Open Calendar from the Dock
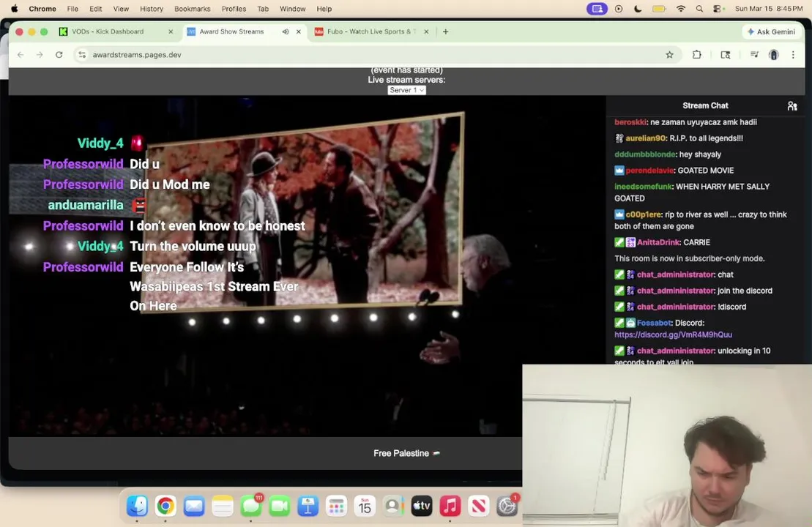The width and height of the screenshot is (812, 527). [x=365, y=506]
